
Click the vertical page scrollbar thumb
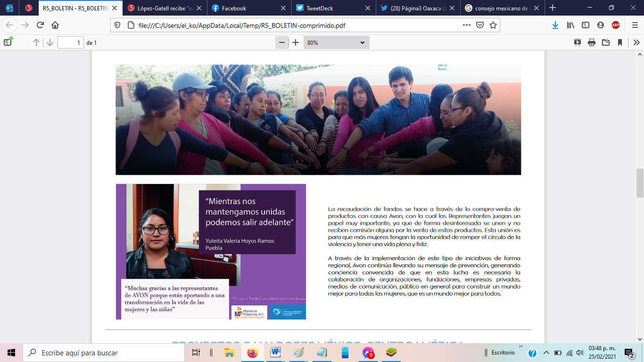coord(640,183)
